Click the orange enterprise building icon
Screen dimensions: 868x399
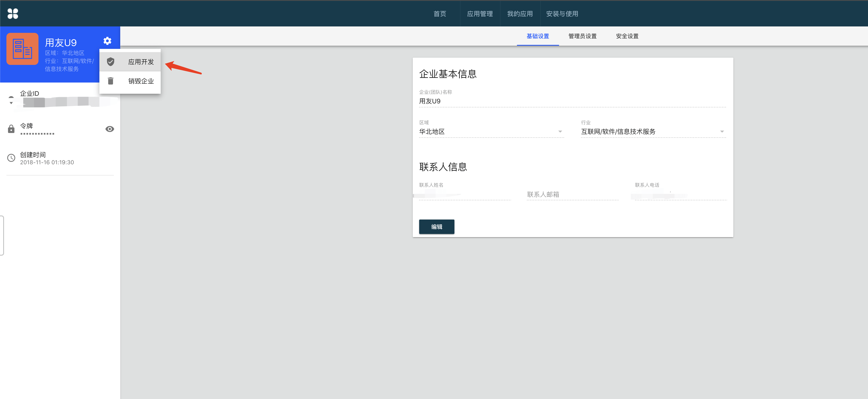22,49
